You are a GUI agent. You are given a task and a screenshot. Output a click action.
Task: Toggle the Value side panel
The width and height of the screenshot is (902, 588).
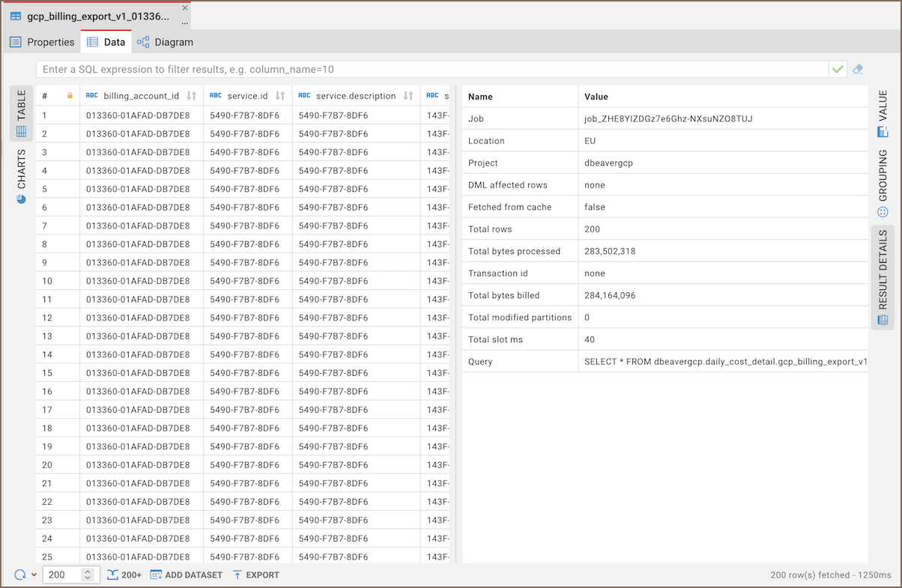click(x=883, y=114)
